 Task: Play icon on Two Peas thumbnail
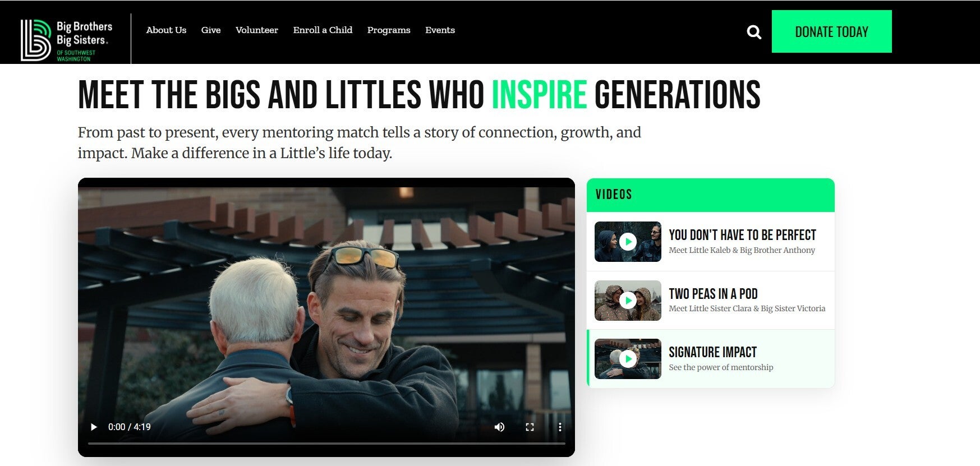(x=628, y=301)
